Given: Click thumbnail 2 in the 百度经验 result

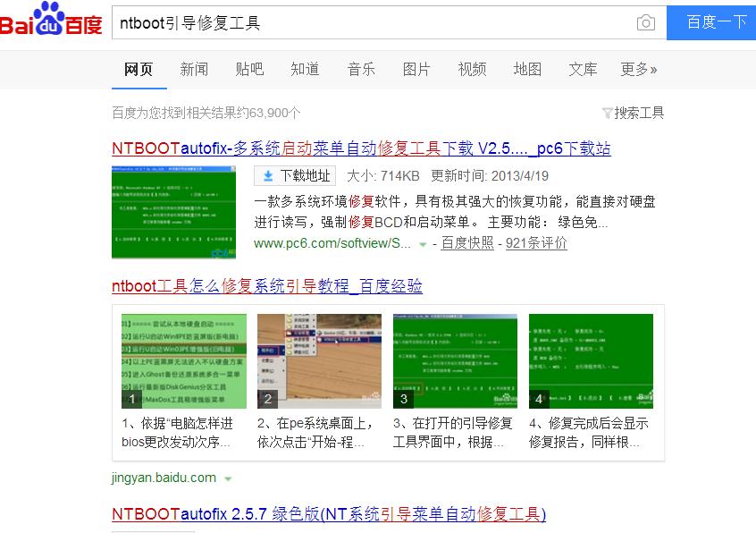Looking at the screenshot, I should coord(320,356).
